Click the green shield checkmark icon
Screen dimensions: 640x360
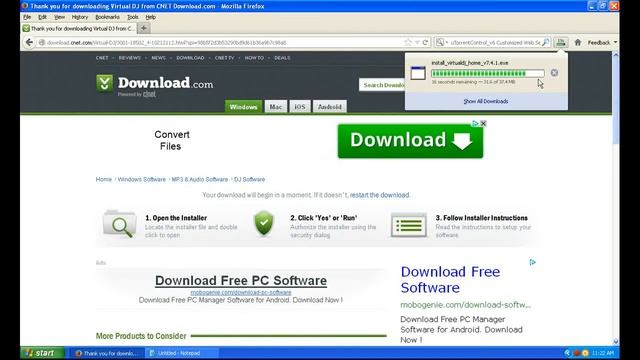(x=264, y=223)
